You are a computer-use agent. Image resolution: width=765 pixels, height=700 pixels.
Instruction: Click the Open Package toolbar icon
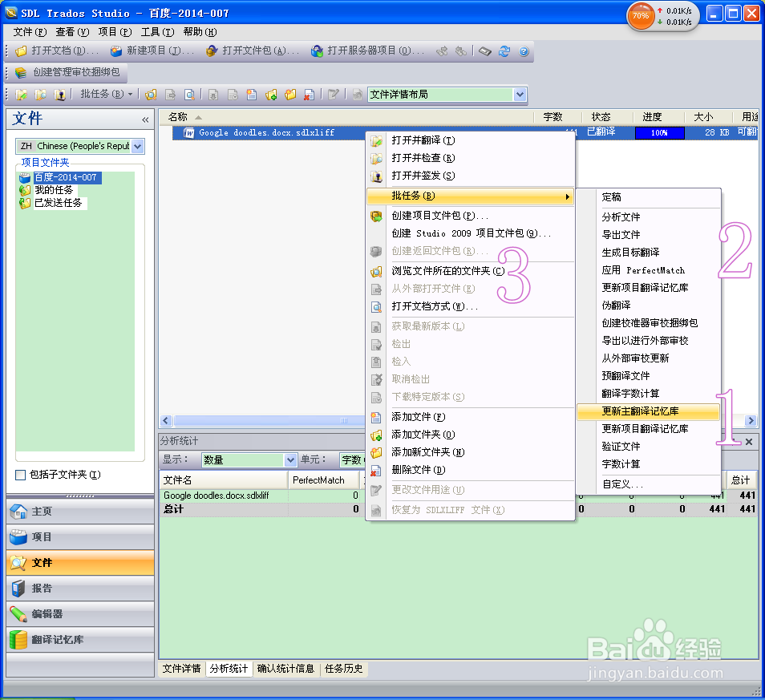(x=211, y=51)
